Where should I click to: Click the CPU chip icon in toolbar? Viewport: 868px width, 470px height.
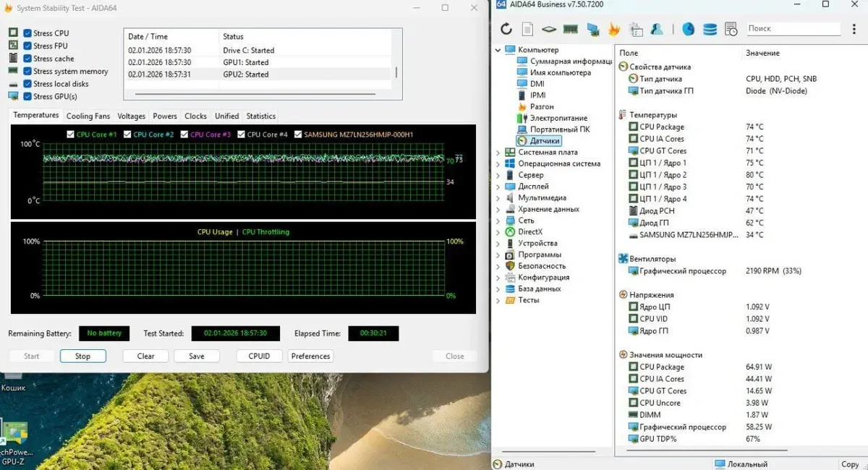[x=549, y=29]
